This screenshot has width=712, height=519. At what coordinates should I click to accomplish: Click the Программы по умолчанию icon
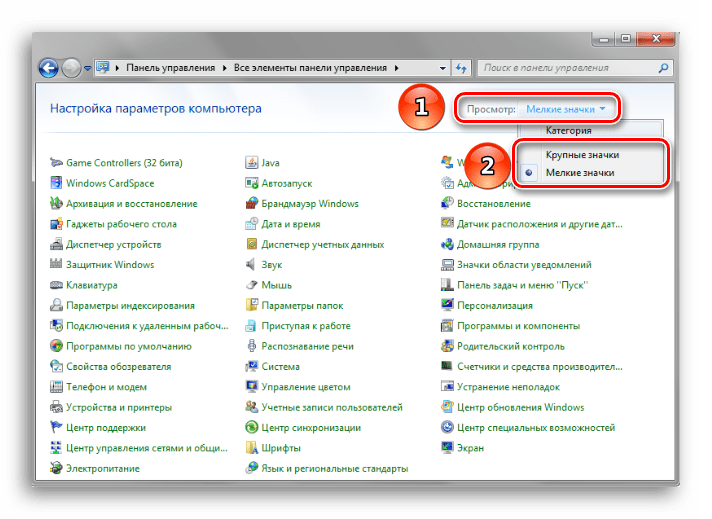point(56,346)
